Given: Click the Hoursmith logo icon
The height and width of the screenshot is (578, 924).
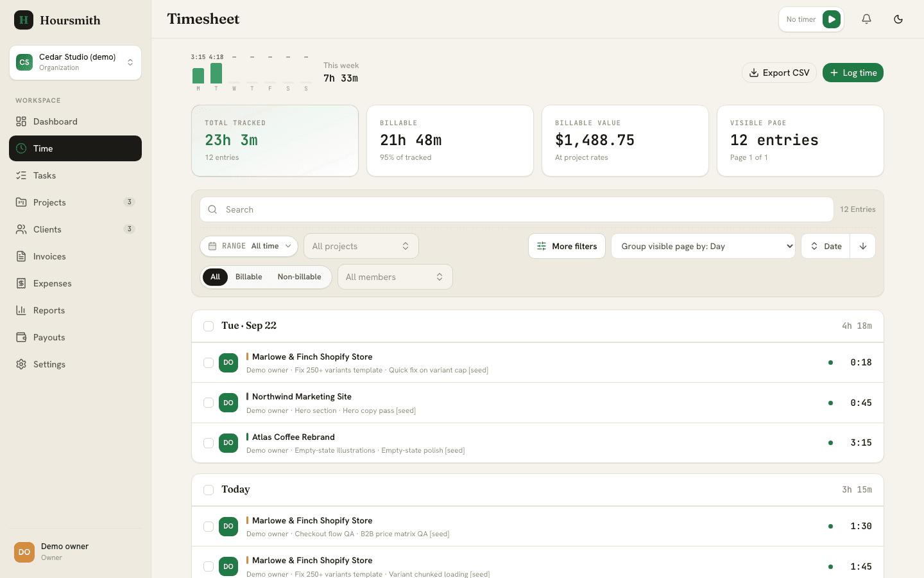Looking at the screenshot, I should pyautogui.click(x=24, y=20).
